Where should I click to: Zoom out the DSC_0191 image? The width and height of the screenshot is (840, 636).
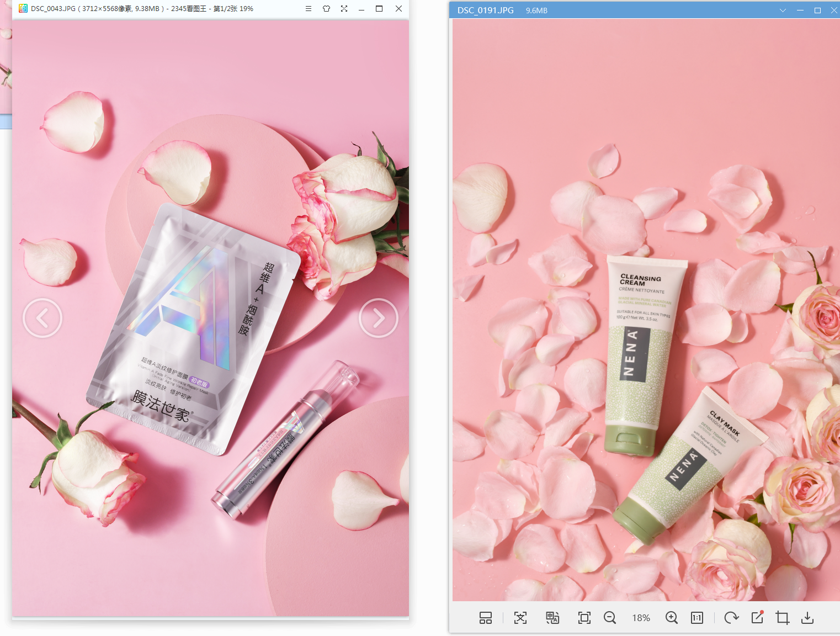610,618
